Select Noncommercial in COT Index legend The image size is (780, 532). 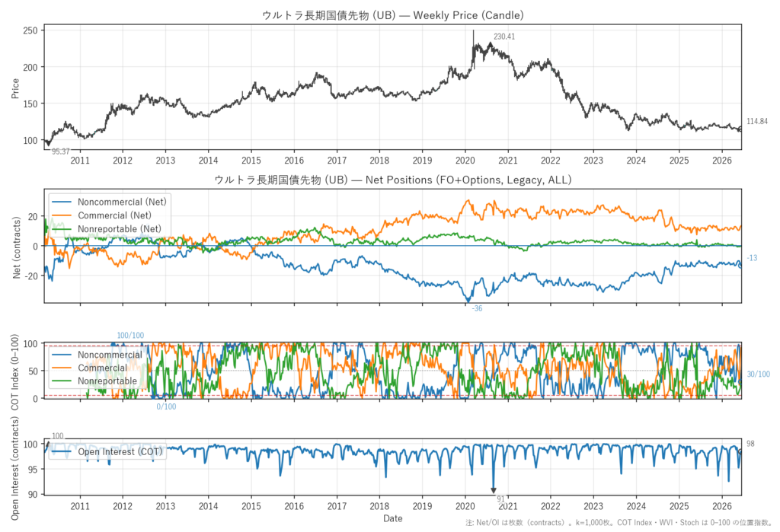(97, 355)
